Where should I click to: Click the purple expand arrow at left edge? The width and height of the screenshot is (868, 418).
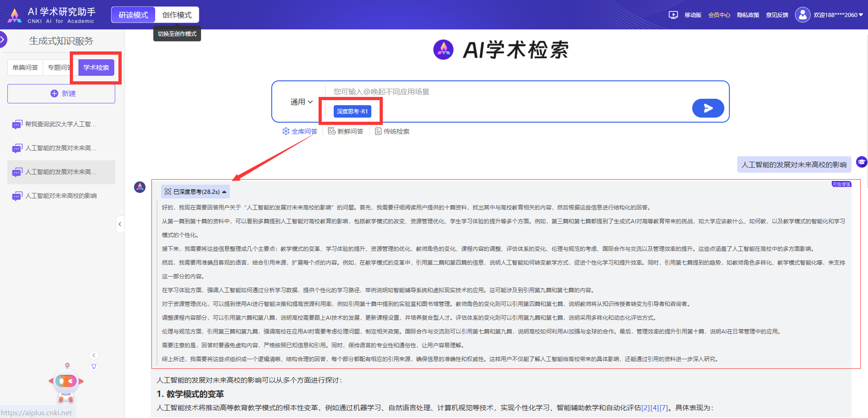point(3,40)
